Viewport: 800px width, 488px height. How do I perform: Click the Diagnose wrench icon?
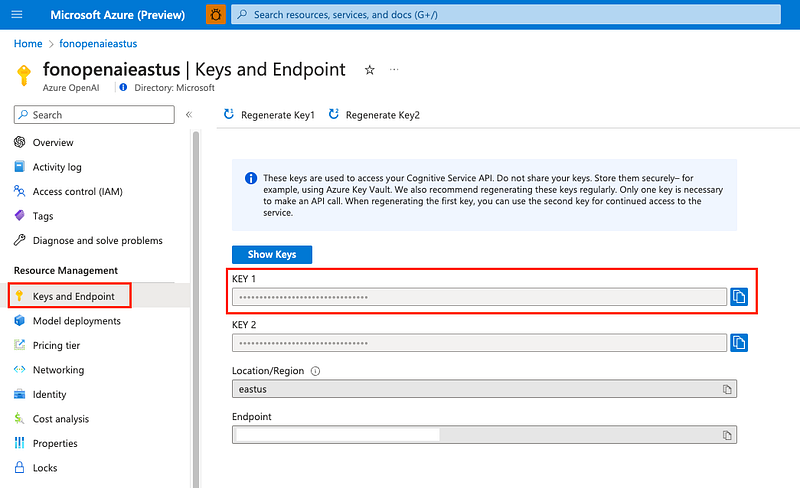coord(19,240)
